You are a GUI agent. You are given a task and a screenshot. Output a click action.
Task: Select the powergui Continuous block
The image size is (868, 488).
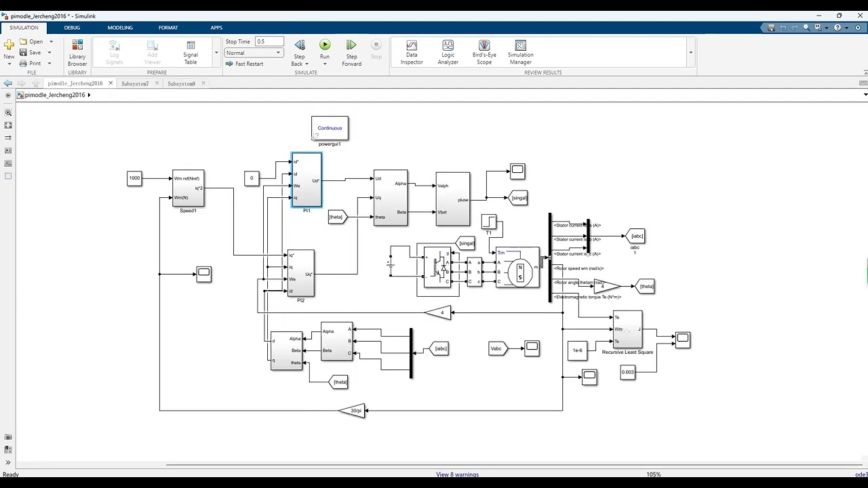pyautogui.click(x=330, y=128)
